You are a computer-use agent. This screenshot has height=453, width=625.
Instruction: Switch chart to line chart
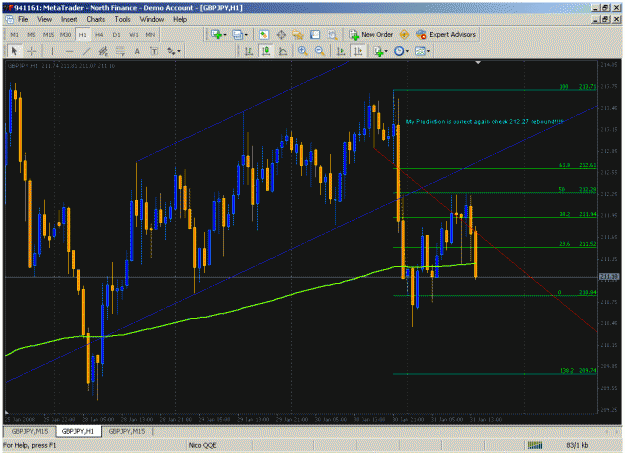click(283, 51)
